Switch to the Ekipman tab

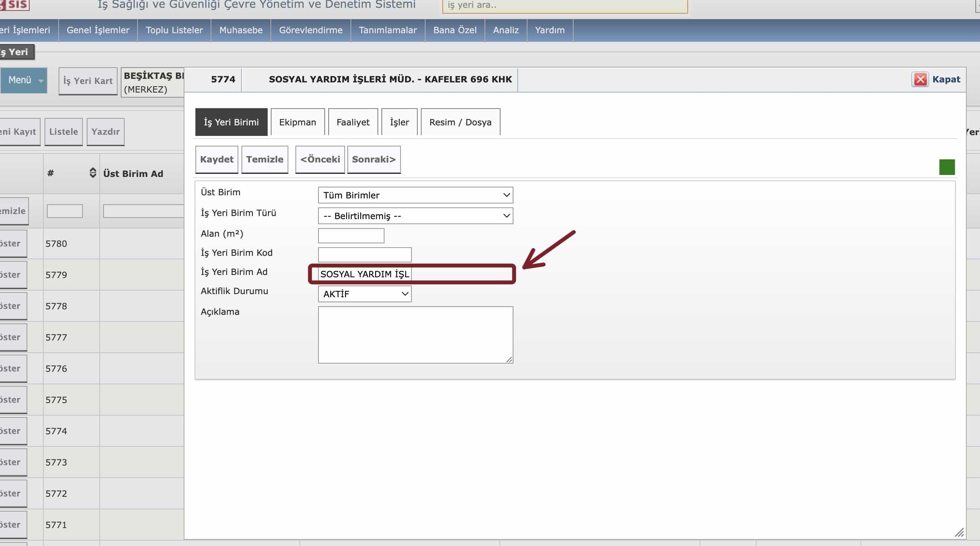pos(297,122)
